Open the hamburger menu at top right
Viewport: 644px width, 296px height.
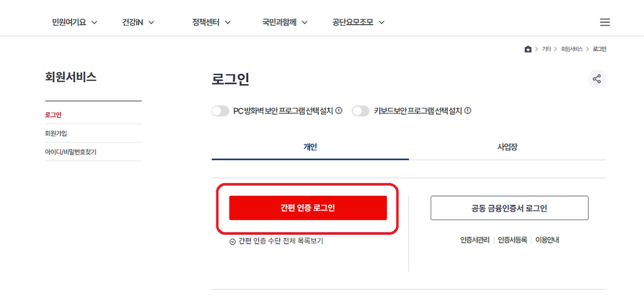coord(604,22)
